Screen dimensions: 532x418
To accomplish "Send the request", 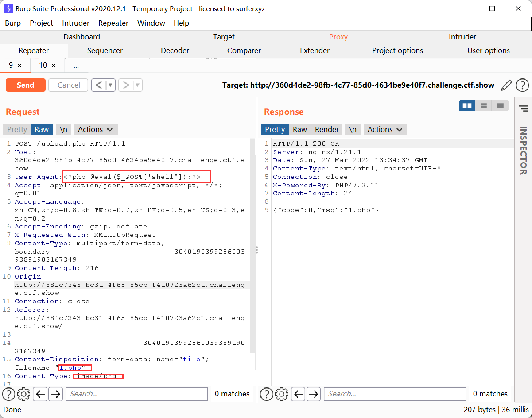I will pos(26,85).
